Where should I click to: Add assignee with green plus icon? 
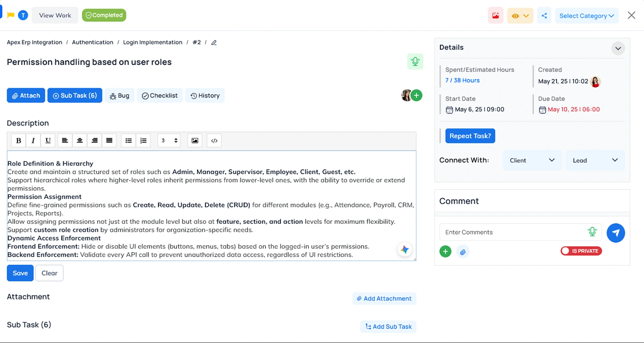point(416,96)
